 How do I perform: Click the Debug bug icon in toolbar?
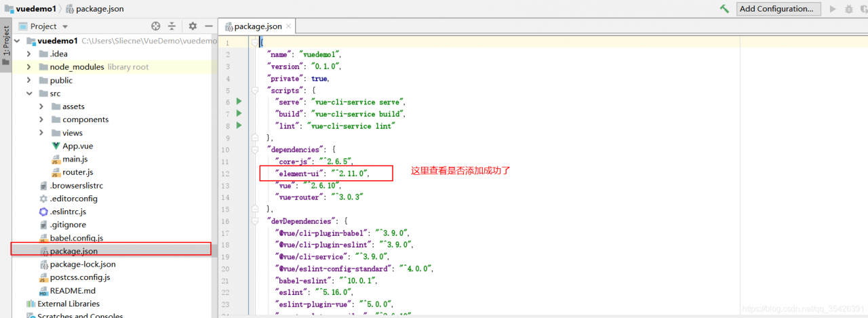point(849,9)
